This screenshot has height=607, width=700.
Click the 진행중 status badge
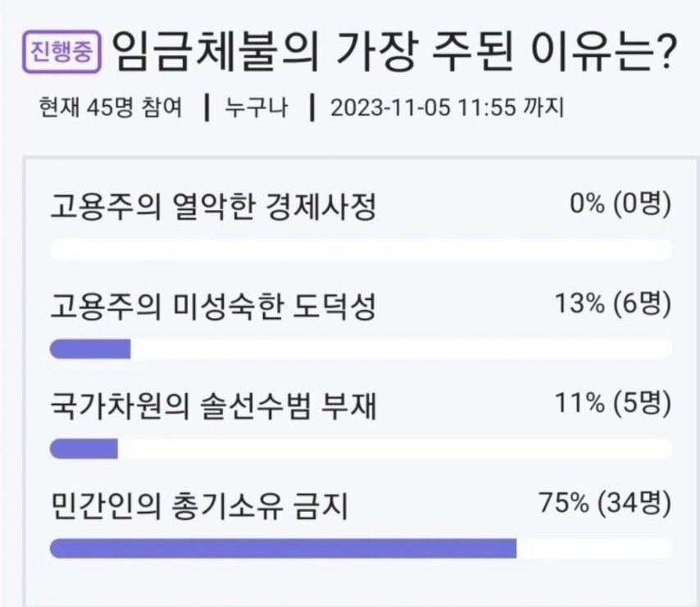point(61,52)
